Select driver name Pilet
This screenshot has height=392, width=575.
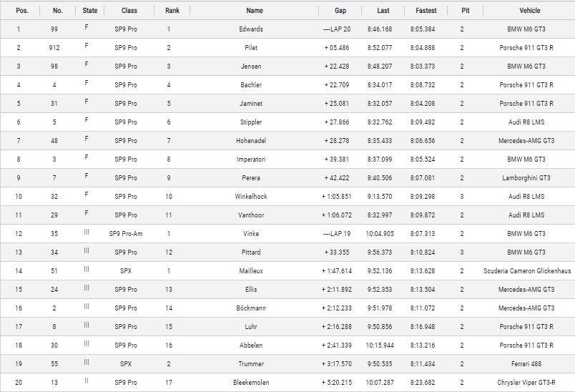(250, 48)
